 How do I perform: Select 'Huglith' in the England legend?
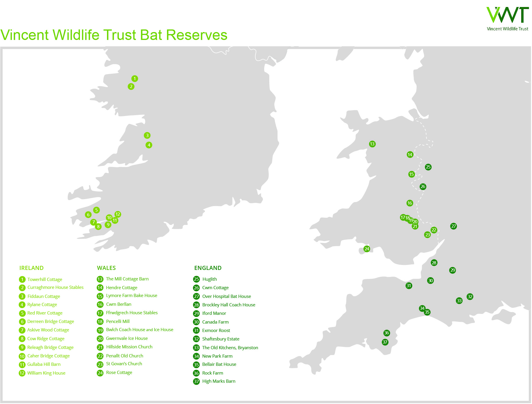210,279
